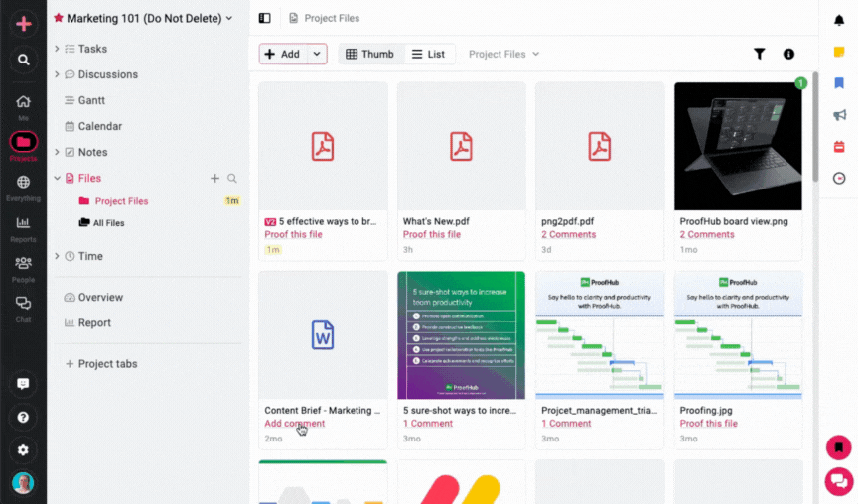858x504 pixels.
Task: Open 2 Comments on png2pdf.pdf
Action: 569,234
